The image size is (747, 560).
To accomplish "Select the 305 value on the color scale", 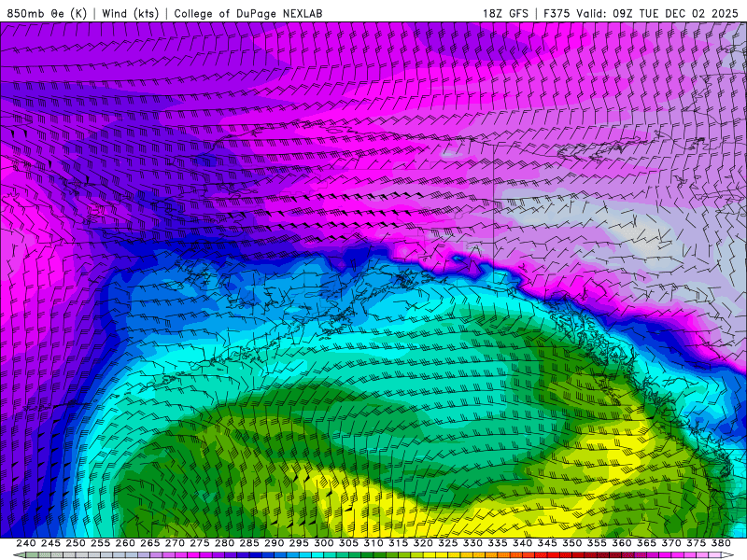I will pos(348,543).
